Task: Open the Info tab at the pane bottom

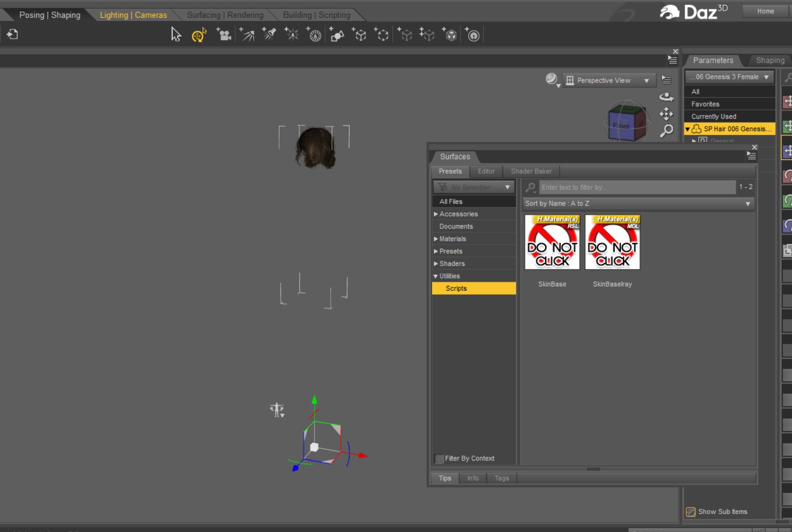Action: (x=473, y=478)
